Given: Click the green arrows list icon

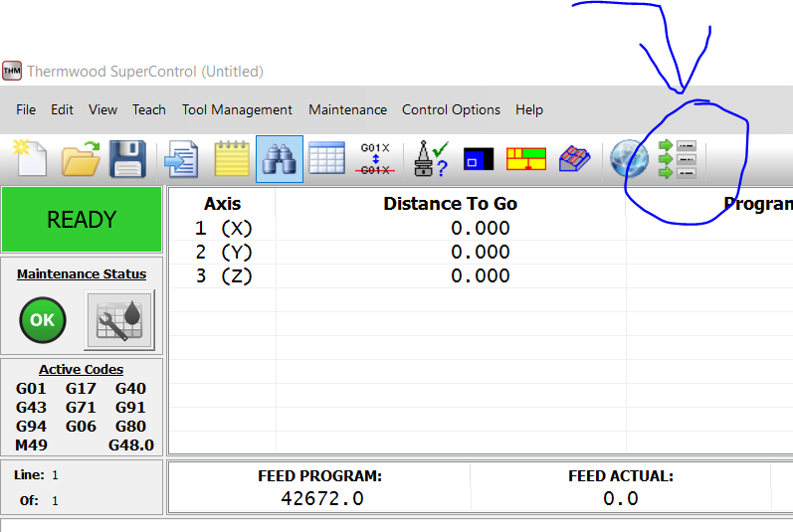Looking at the screenshot, I should (678, 159).
